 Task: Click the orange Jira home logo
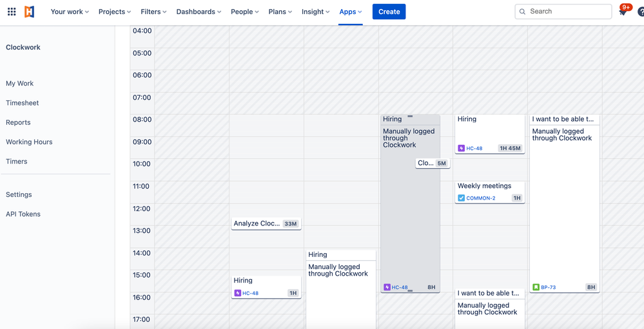click(x=29, y=12)
